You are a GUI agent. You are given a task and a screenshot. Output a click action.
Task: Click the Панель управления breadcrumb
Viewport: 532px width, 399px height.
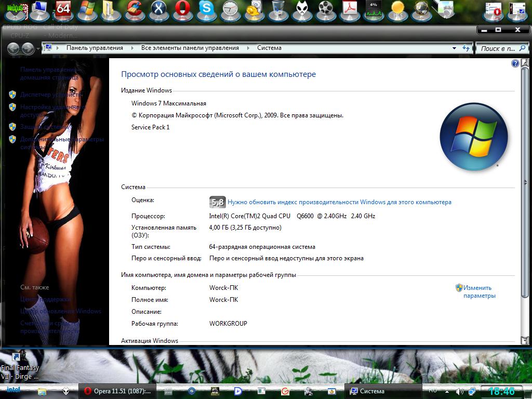pyautogui.click(x=95, y=48)
